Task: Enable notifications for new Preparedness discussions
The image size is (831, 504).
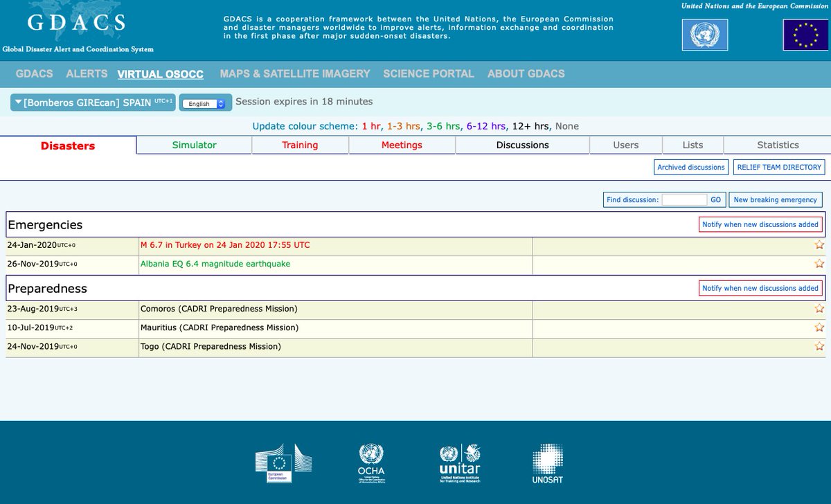Action: [x=760, y=288]
